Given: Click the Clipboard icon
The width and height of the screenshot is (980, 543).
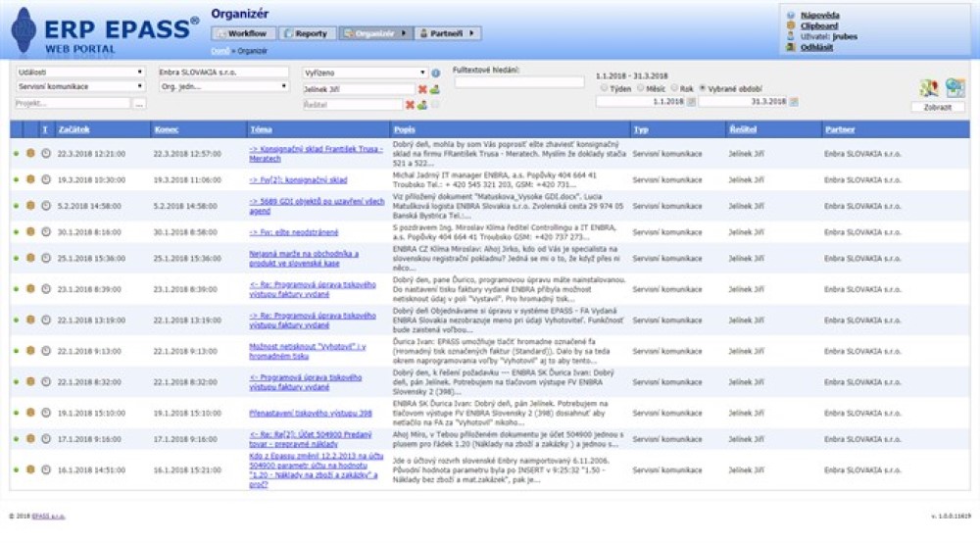Looking at the screenshot, I should (791, 26).
